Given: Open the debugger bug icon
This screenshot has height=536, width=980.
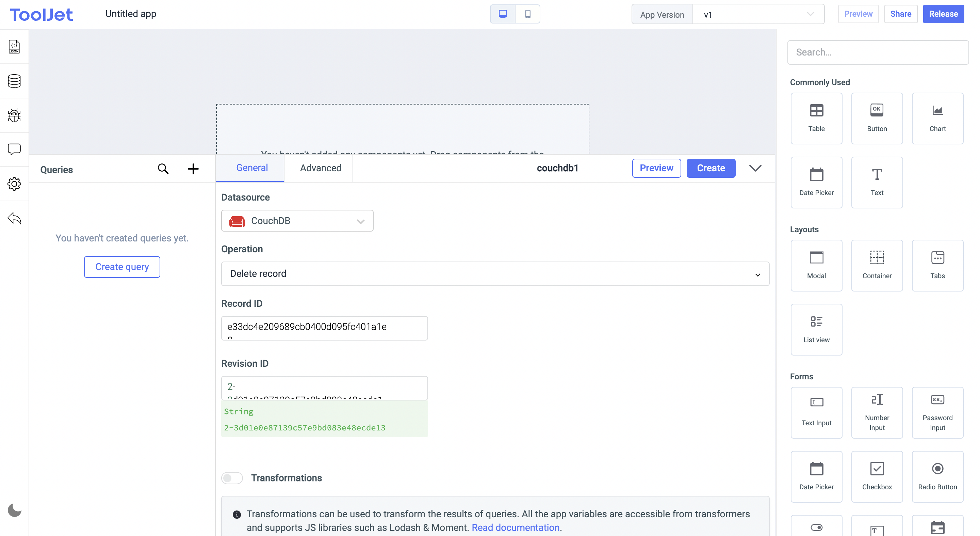Looking at the screenshot, I should 14,115.
